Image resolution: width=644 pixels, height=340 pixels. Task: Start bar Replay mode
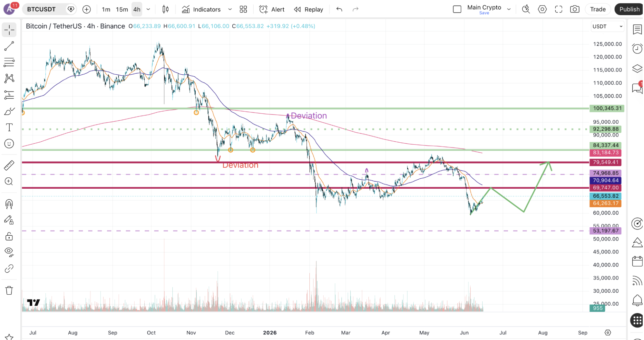(x=308, y=9)
